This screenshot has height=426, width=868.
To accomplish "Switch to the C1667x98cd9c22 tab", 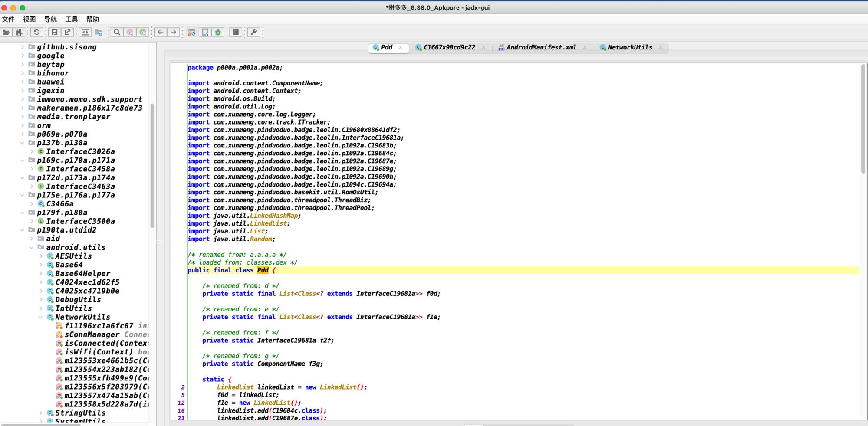I will (449, 48).
